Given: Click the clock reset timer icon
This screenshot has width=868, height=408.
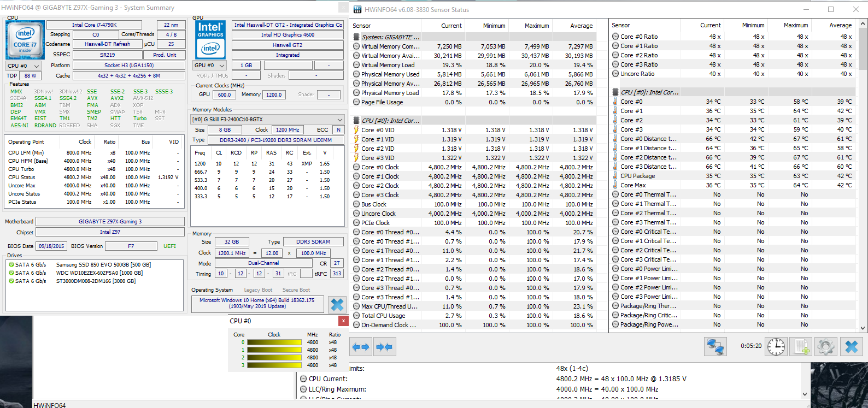Looking at the screenshot, I should 776,346.
